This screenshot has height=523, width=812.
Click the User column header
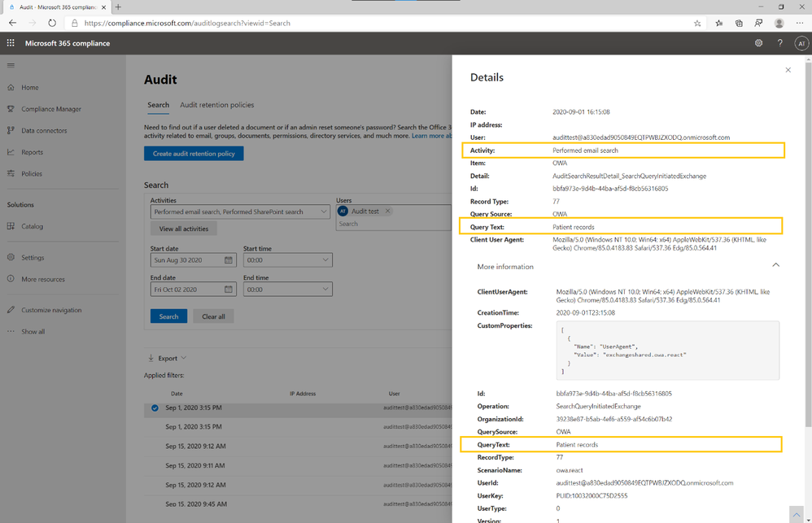394,394
